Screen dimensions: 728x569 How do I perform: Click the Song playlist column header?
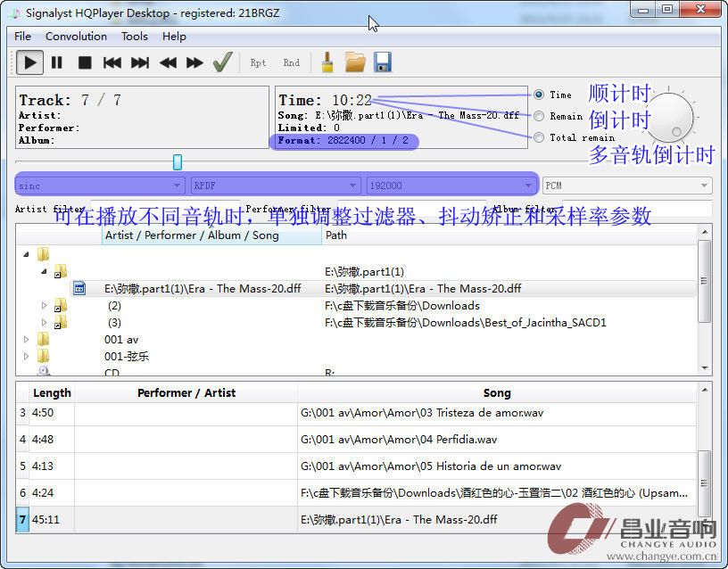pos(497,393)
